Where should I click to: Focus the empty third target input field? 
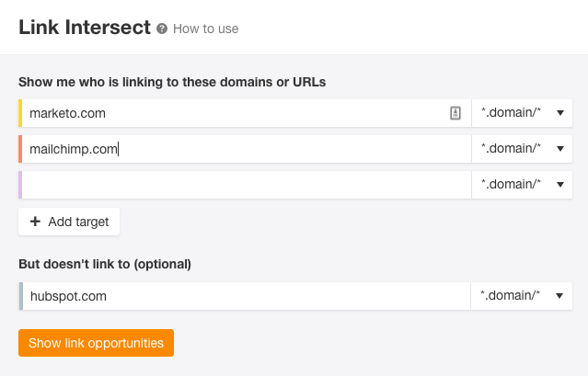tap(247, 185)
